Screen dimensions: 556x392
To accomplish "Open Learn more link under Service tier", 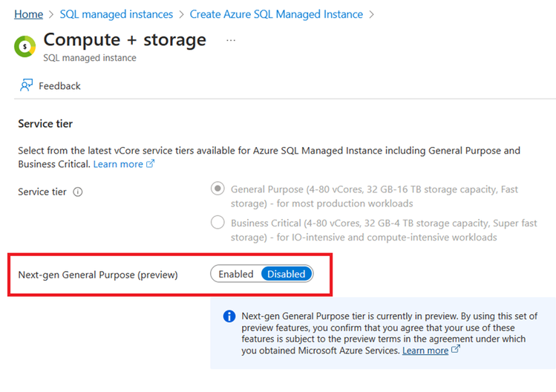I will point(118,164).
